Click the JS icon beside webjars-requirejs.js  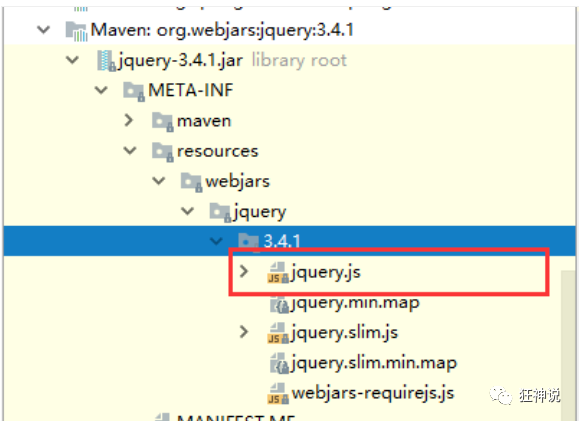coord(278,394)
